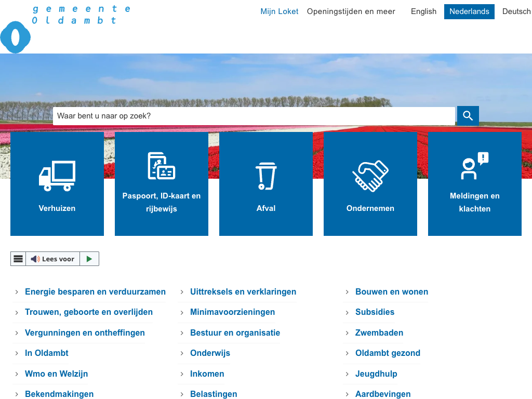Viewport: 532px width, 399px height.
Task: Open the Vergunningen en ontheffingen link
Action: (x=85, y=333)
